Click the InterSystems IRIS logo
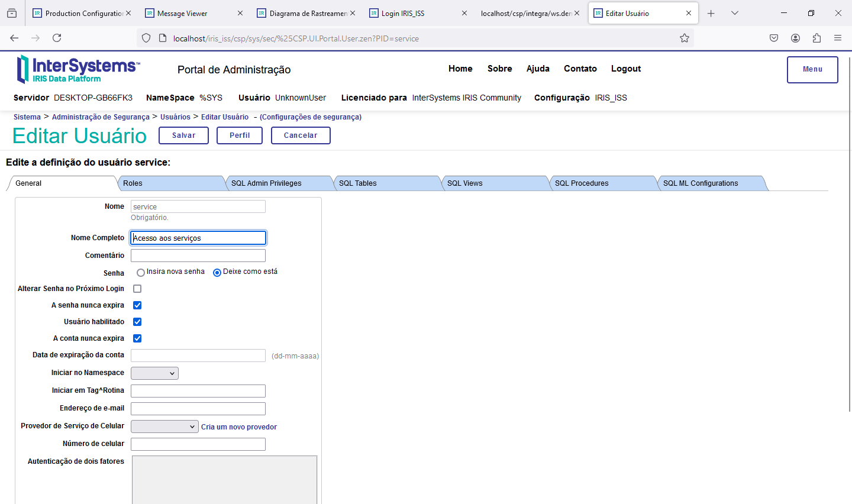The width and height of the screenshot is (852, 504). [78, 69]
